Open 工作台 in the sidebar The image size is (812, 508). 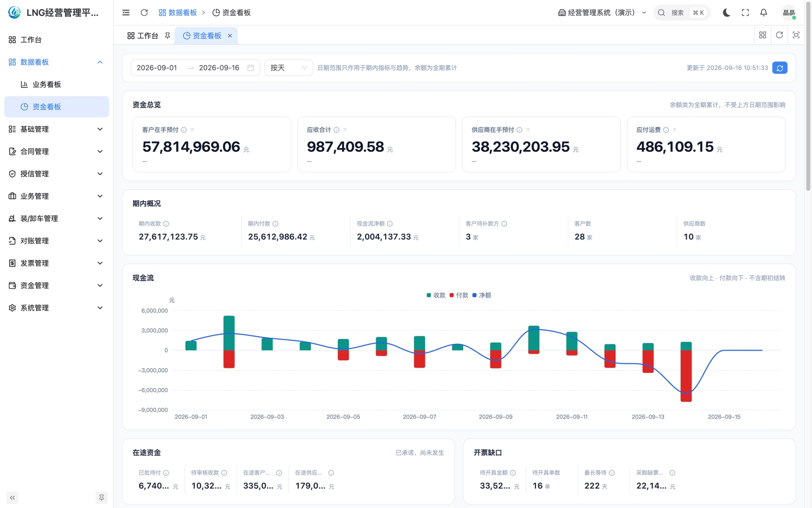click(56, 40)
